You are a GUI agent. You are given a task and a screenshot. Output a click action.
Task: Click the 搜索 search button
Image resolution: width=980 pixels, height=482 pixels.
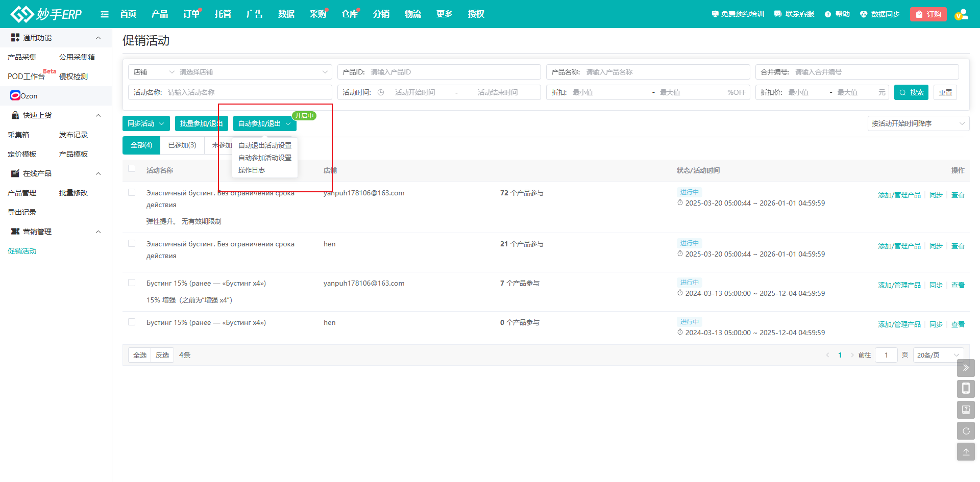(911, 92)
